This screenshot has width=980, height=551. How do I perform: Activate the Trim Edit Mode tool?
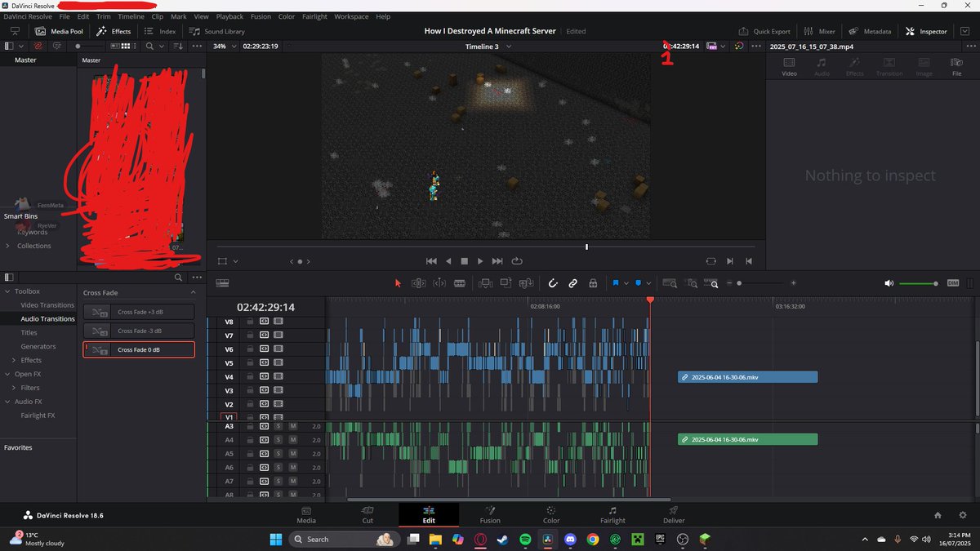tap(419, 283)
